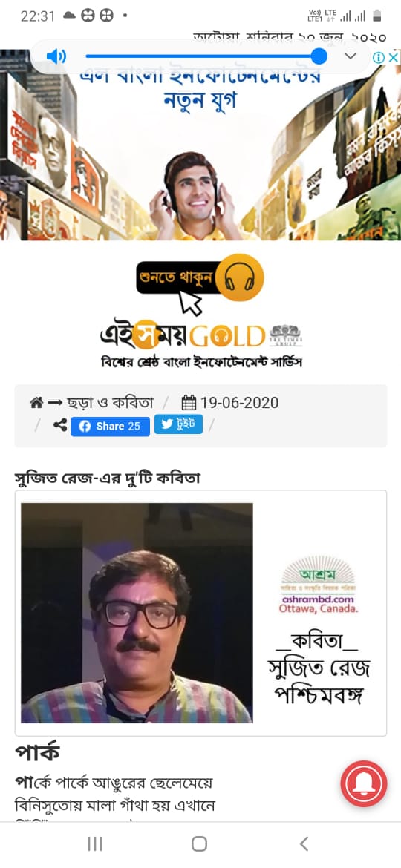Go to home via the house icon
Image resolution: width=401 pixels, height=868 pixels.
point(36,402)
